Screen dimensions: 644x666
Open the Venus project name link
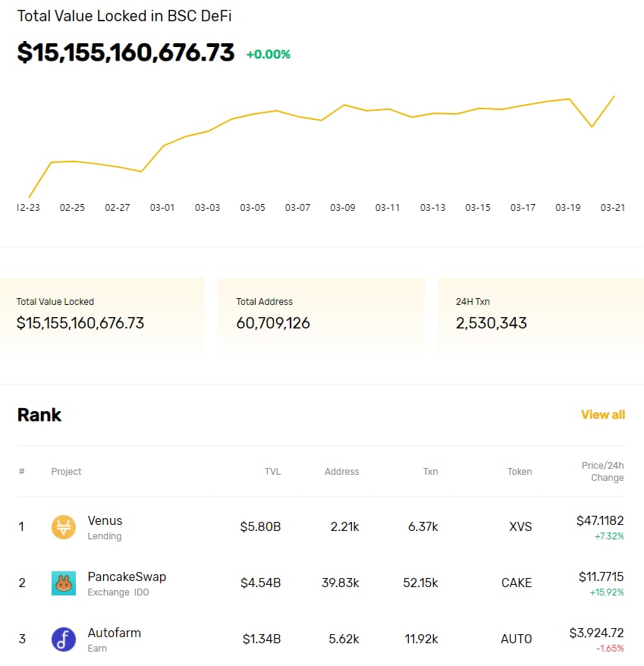[x=105, y=520]
